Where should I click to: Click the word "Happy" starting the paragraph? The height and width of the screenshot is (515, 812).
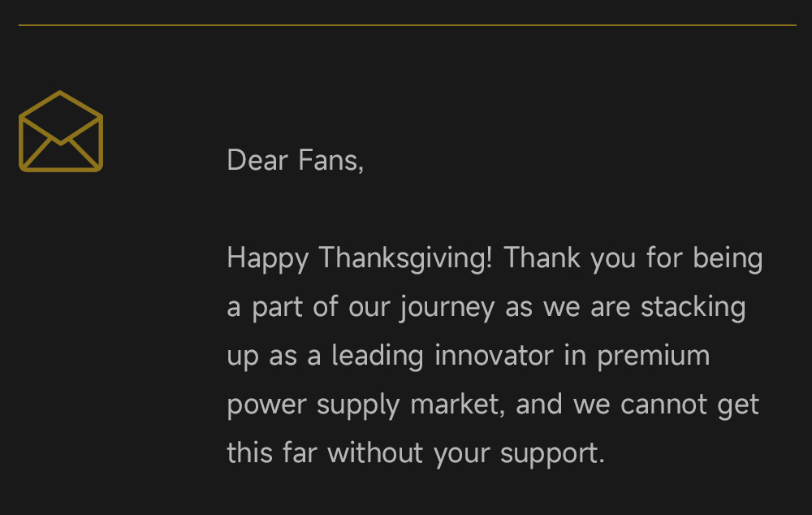coord(267,258)
